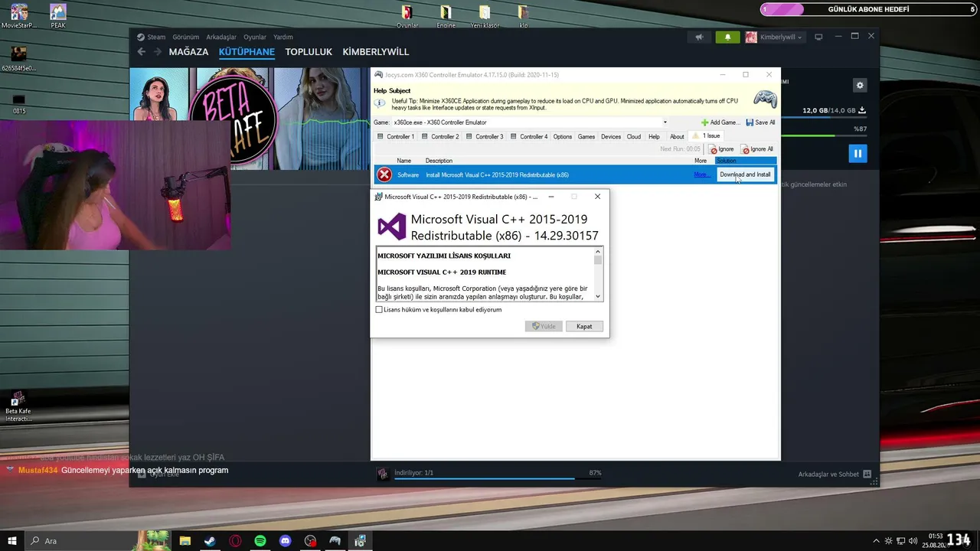Open the Cloud tab in X360CE
Screen dimensions: 980x551
(634, 136)
